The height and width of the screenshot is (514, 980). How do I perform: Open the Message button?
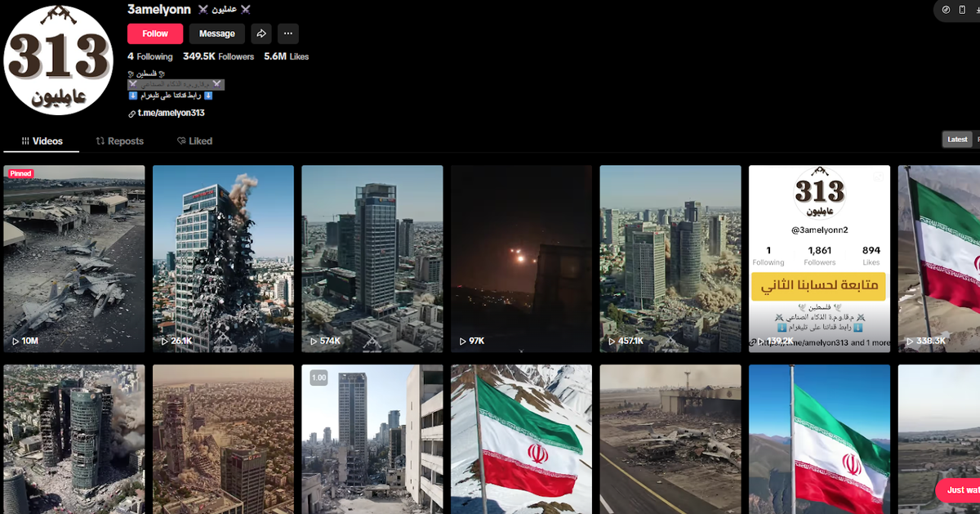coord(217,34)
